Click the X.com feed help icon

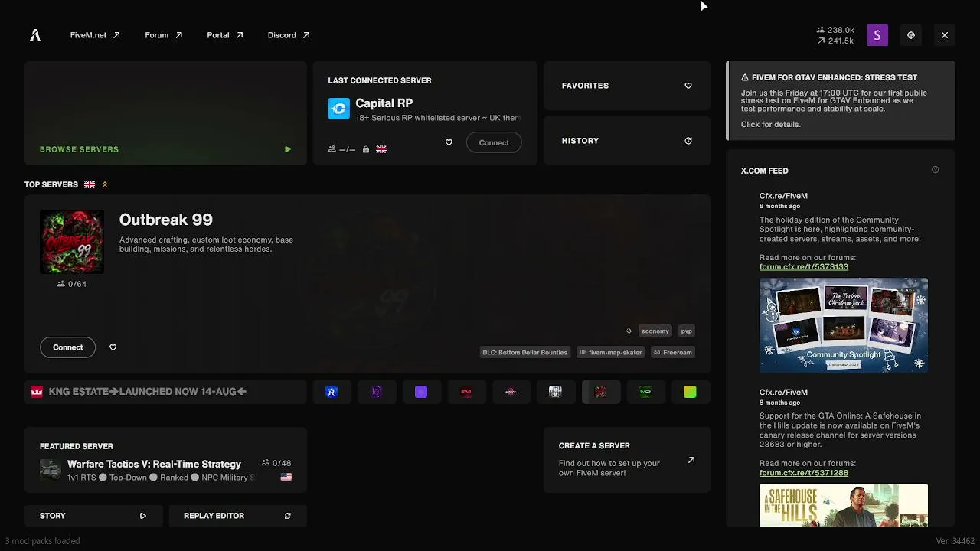935,170
